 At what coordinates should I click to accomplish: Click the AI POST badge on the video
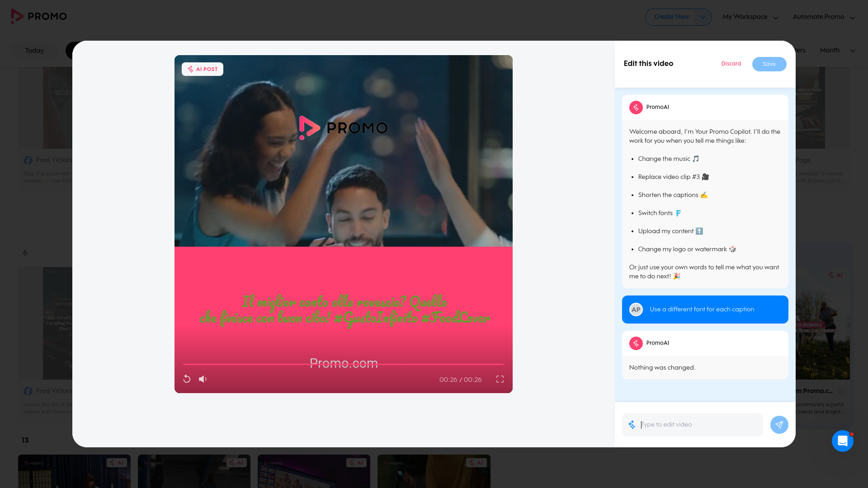tap(202, 69)
